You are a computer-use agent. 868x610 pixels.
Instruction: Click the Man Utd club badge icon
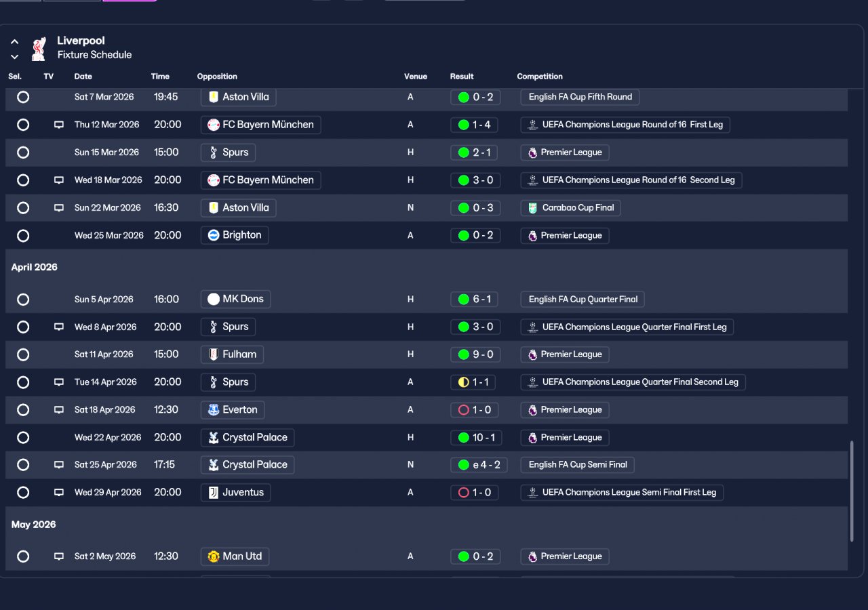coord(214,556)
